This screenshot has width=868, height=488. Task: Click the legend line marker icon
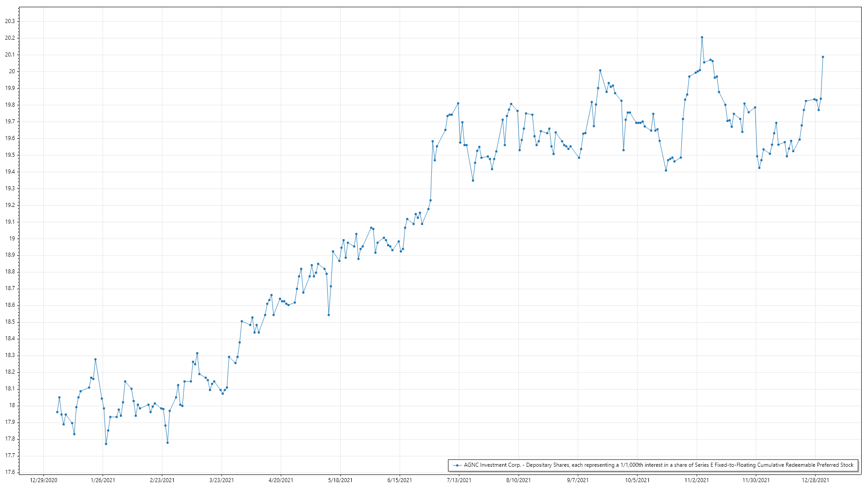point(458,465)
